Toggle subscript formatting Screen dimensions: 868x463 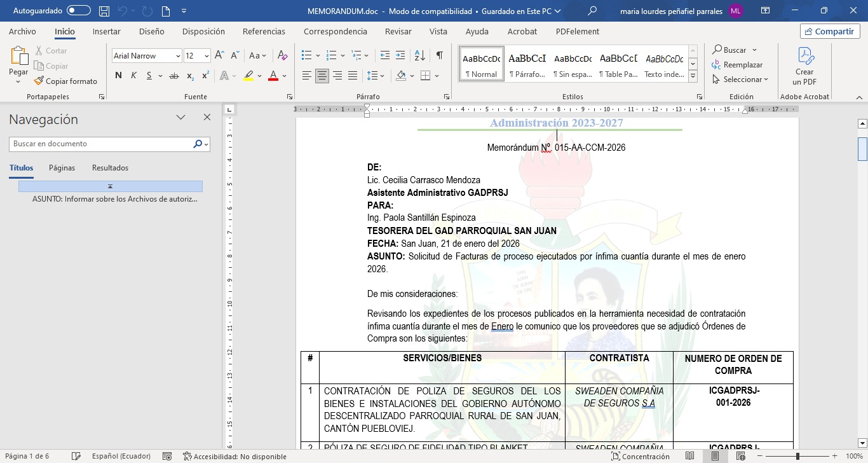click(191, 76)
